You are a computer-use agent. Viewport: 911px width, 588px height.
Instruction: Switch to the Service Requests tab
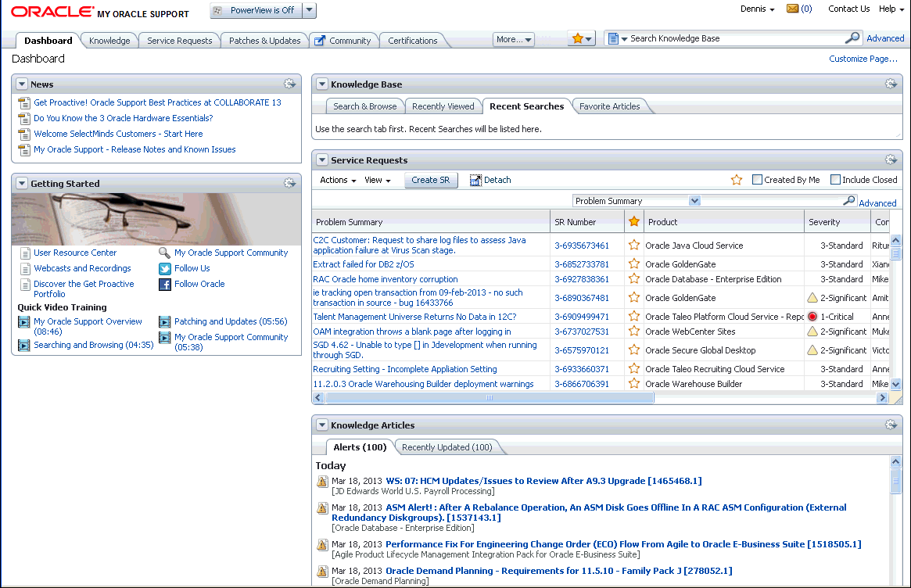tap(180, 41)
